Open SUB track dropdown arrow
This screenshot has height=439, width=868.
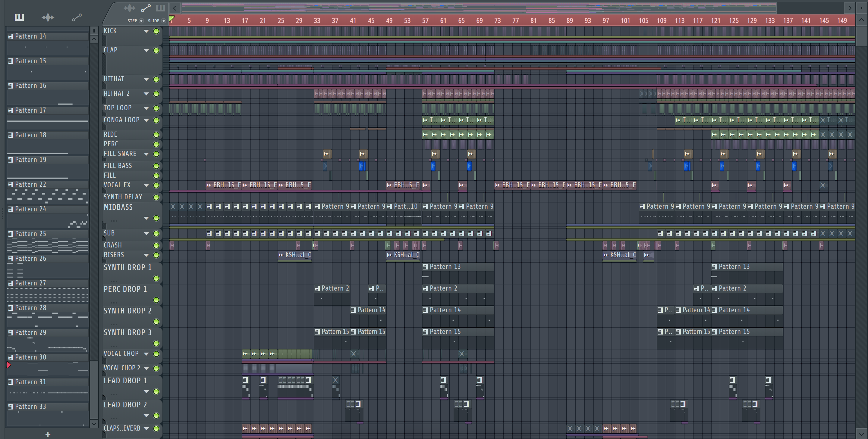coord(146,233)
